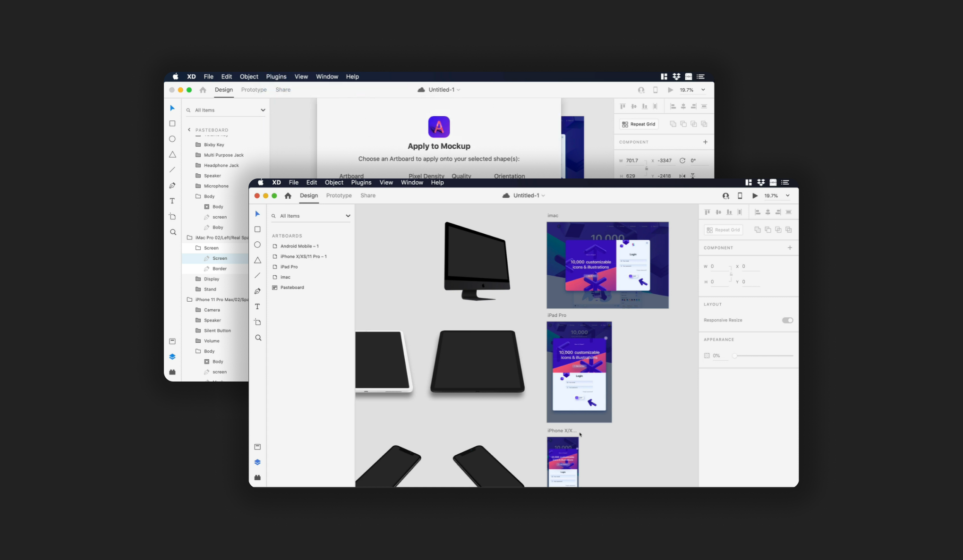
Task: Toggle the Responsive Resize switch
Action: pos(787,320)
